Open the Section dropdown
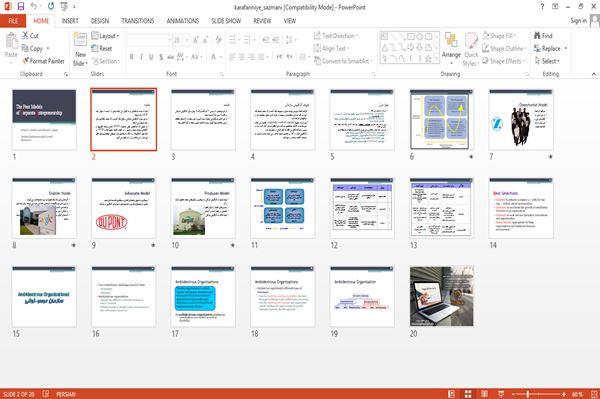This screenshot has width=600, height=399. (x=106, y=61)
